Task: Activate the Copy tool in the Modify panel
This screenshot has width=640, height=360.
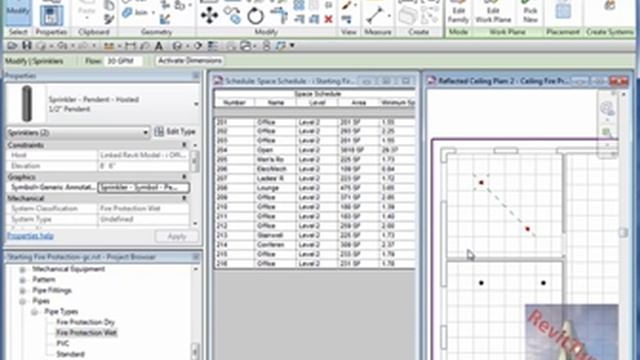Action: tap(233, 16)
